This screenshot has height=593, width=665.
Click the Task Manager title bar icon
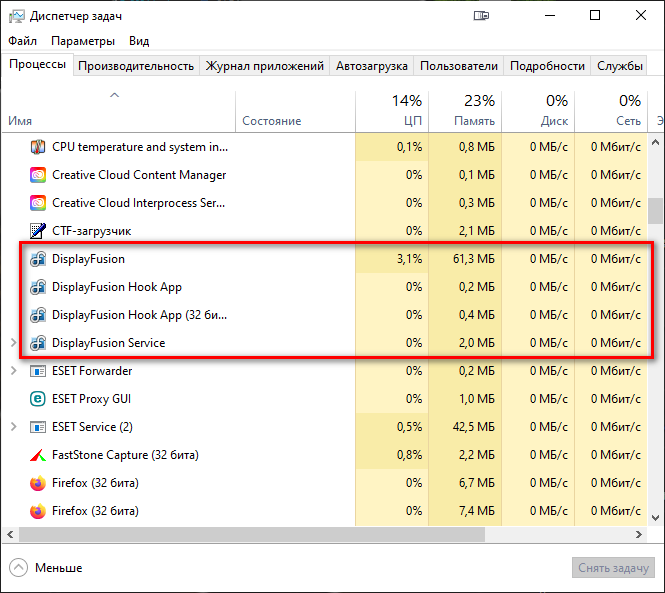pos(17,16)
